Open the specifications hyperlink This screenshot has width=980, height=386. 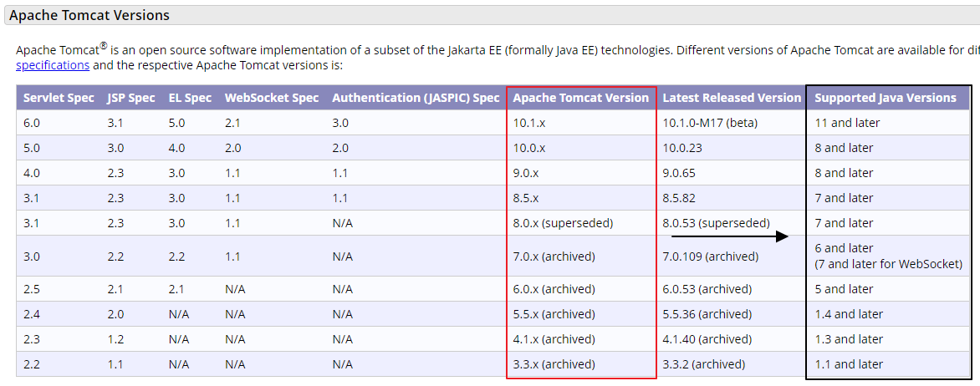tap(53, 65)
